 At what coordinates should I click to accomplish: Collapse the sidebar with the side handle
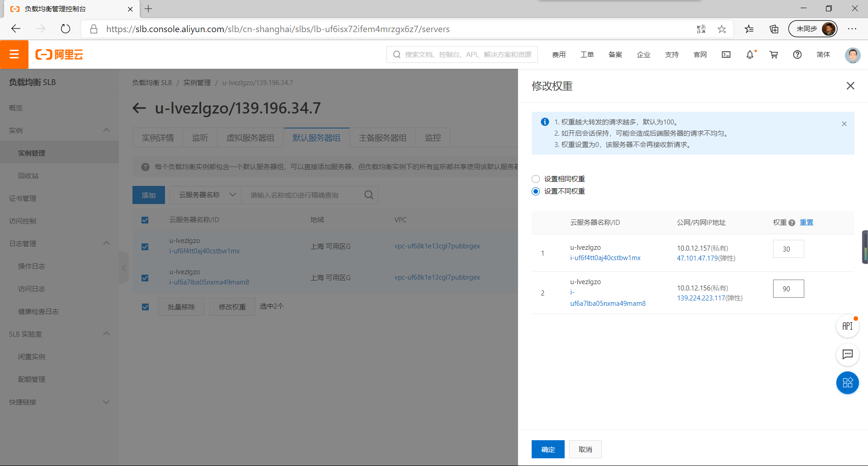tap(124, 268)
